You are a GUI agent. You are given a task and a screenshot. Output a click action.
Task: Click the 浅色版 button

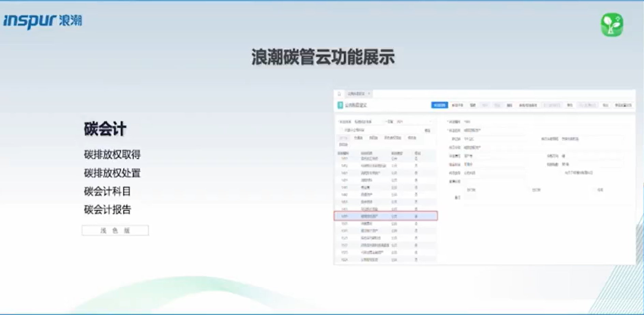point(115,230)
